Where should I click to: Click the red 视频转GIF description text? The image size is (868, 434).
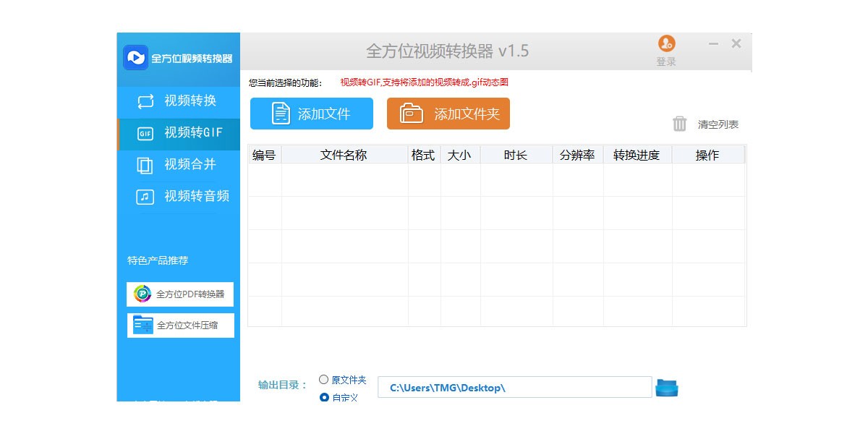[425, 82]
